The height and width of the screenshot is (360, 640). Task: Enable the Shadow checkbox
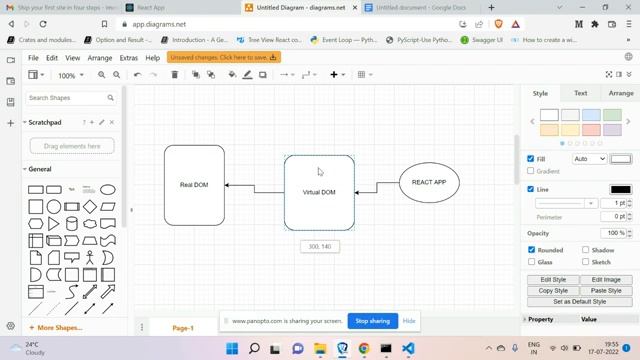click(x=586, y=250)
